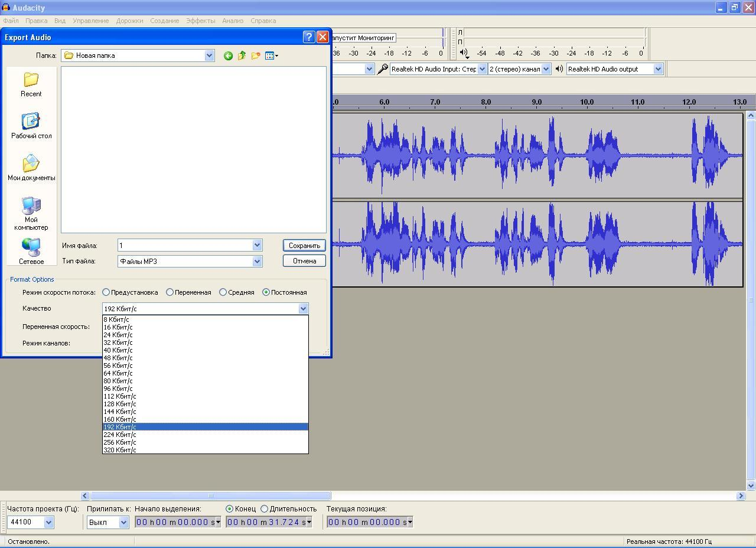Go up one folder level icon
Viewport: 756px width, 548px height.
pyautogui.click(x=242, y=56)
